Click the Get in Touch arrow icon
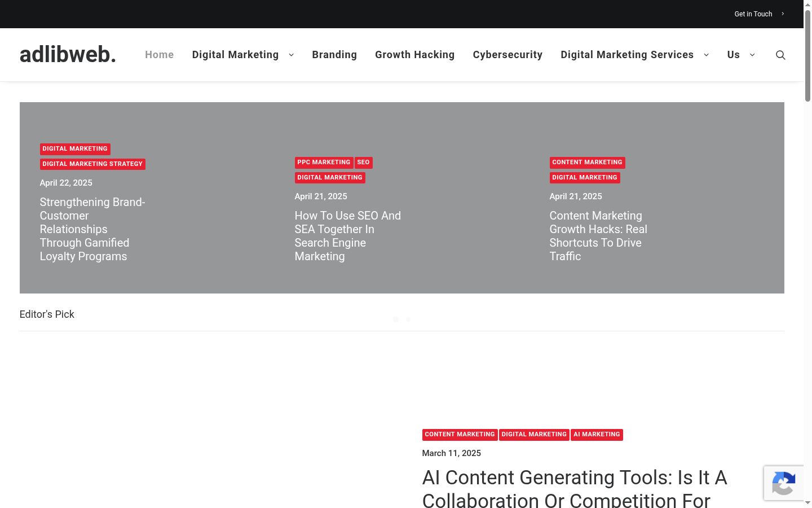Image resolution: width=812 pixels, height=508 pixels. click(x=783, y=14)
